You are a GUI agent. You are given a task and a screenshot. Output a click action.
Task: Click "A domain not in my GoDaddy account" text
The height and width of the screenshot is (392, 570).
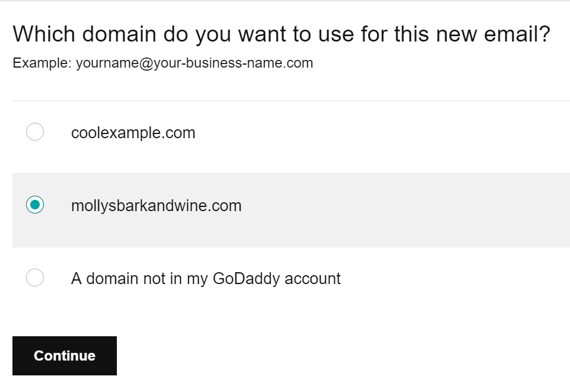point(205,278)
